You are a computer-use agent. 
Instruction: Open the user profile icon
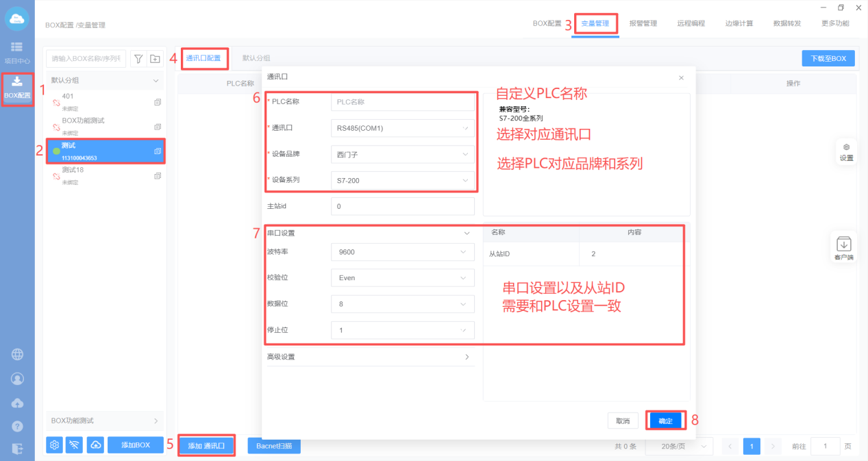(x=17, y=378)
